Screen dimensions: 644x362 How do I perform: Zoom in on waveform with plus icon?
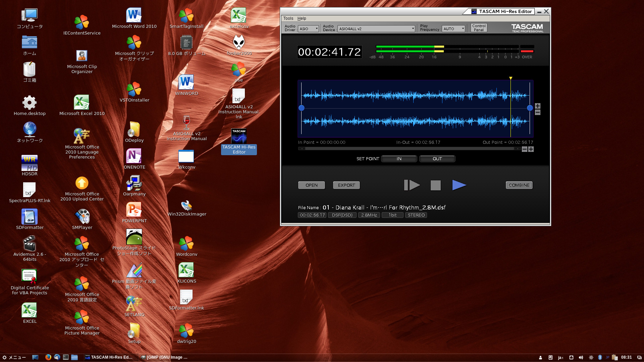(x=537, y=106)
